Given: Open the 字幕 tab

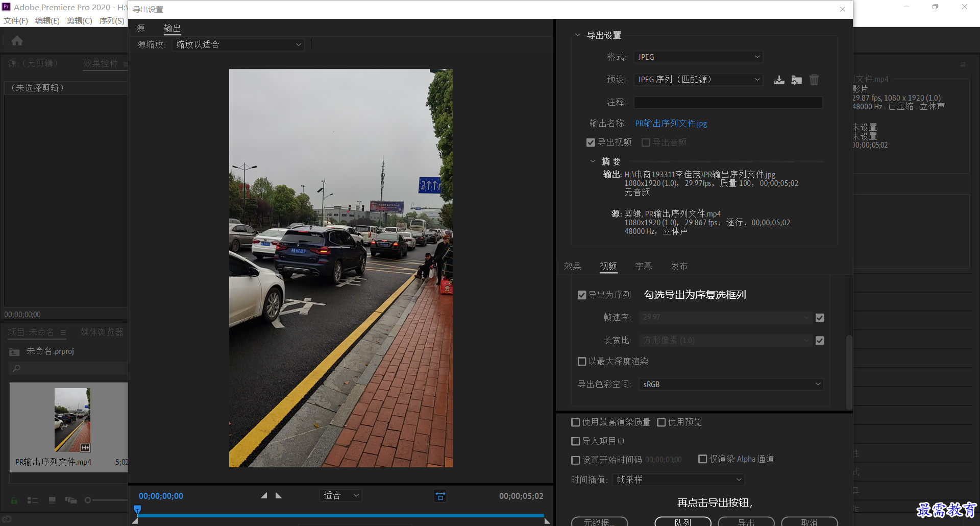Looking at the screenshot, I should point(644,266).
